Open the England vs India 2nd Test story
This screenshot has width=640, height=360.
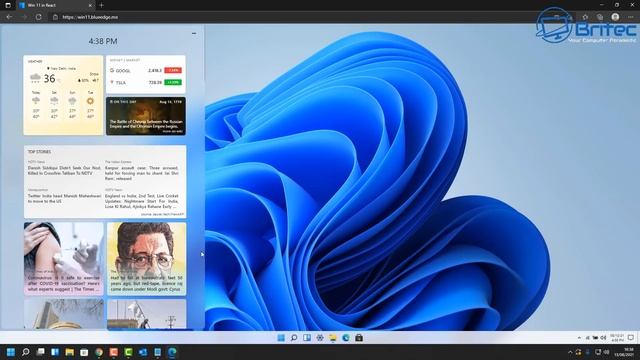coord(142,201)
